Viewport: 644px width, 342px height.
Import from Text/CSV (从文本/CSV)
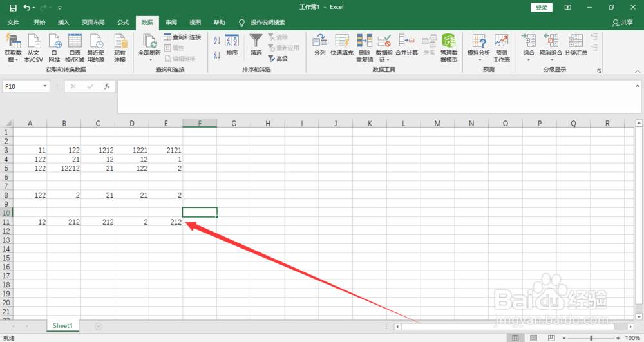tap(33, 48)
